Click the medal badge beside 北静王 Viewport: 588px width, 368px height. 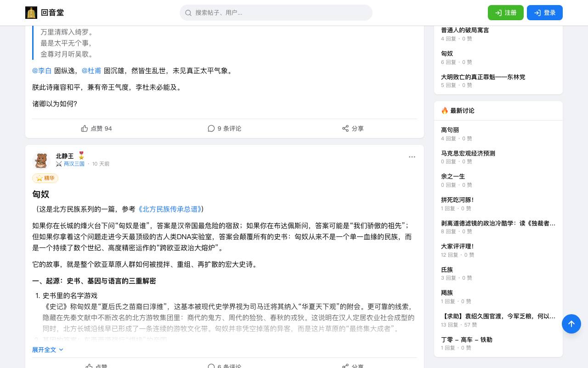click(81, 156)
